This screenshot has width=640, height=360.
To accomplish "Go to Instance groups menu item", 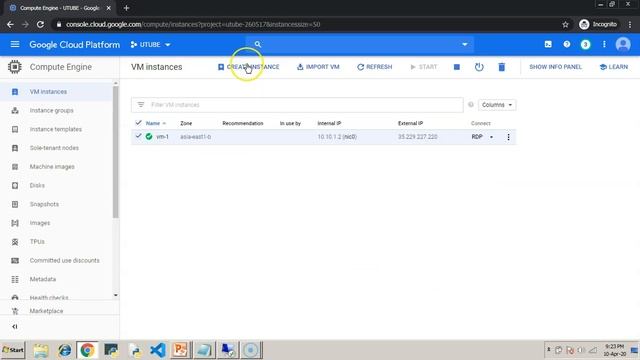I will (51, 111).
